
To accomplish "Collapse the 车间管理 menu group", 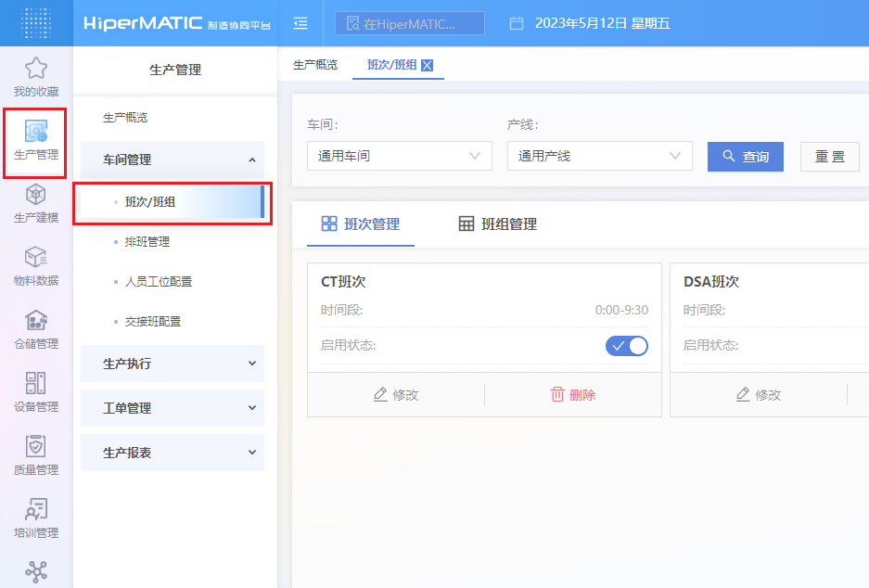I will coord(173,160).
